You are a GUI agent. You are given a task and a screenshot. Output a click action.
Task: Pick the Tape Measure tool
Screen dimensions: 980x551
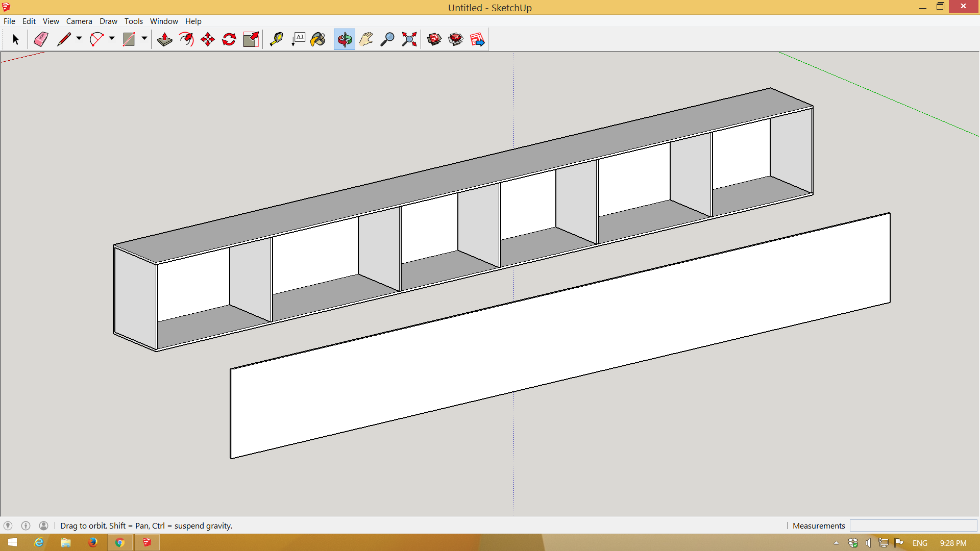[x=276, y=39]
